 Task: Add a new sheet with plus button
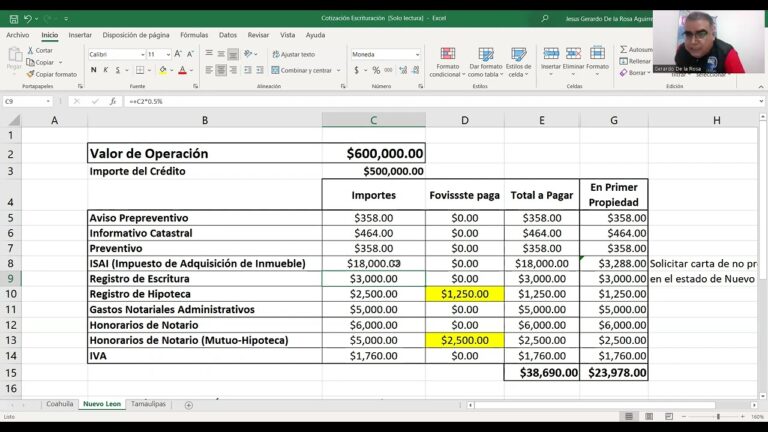[x=189, y=405]
